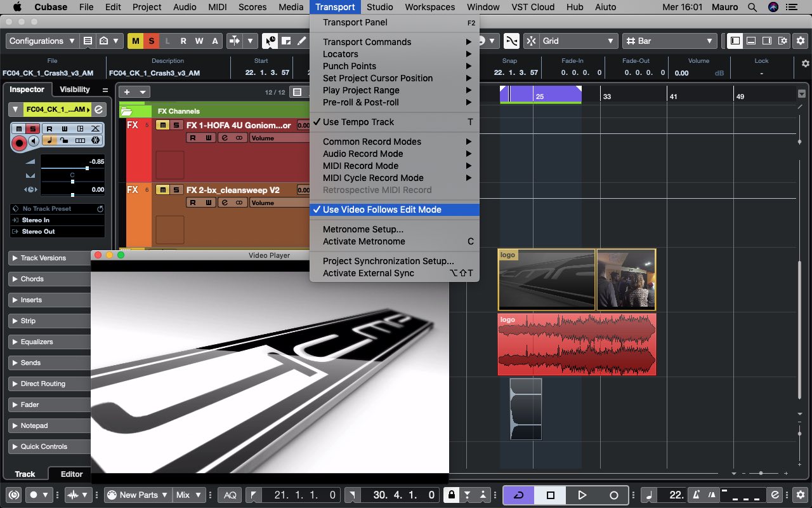Viewport: 812px width, 508px height.
Task: Expand the Inserts inspector section
Action: 51,300
